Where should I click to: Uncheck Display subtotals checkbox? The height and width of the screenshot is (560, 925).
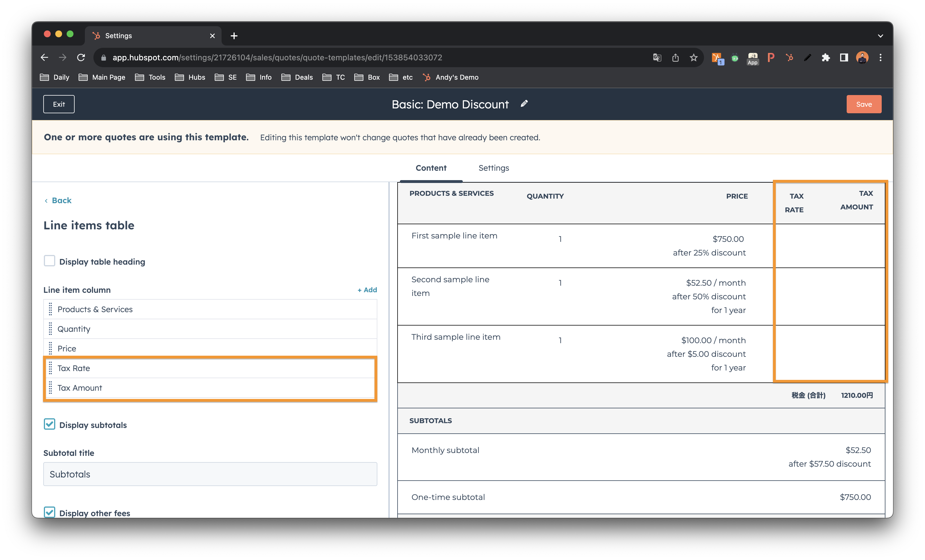pyautogui.click(x=50, y=424)
